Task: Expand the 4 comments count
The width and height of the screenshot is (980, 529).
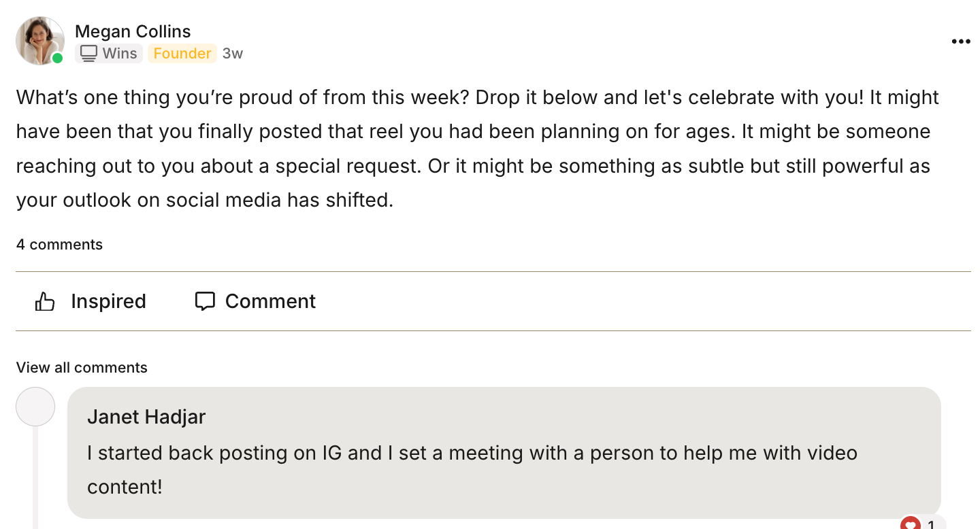Action: click(x=59, y=244)
